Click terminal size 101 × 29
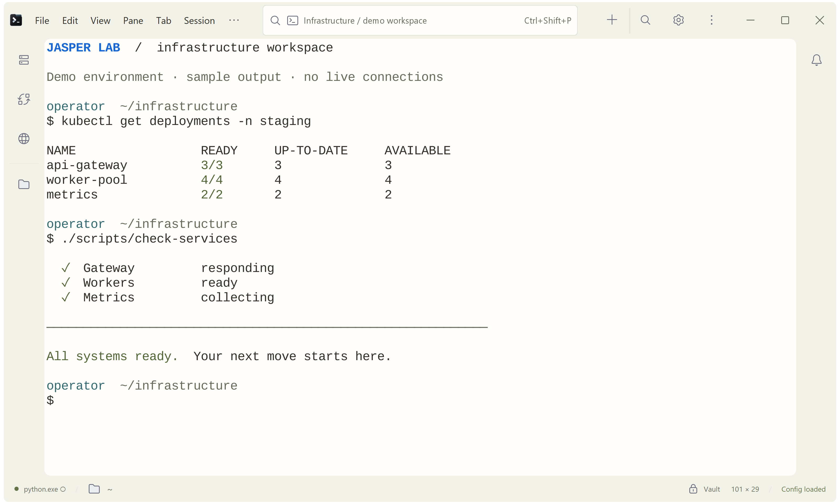Viewport: 840px width, 504px height. [x=745, y=489]
